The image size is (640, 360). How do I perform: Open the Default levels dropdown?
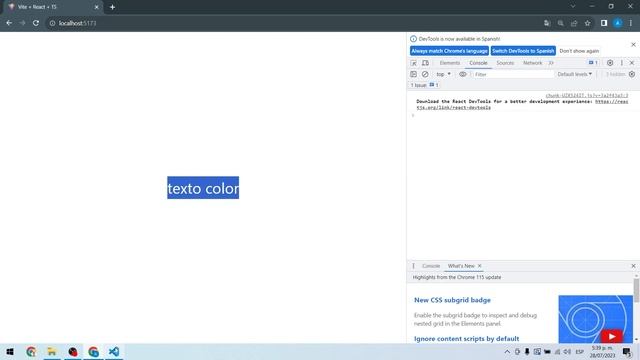point(575,74)
